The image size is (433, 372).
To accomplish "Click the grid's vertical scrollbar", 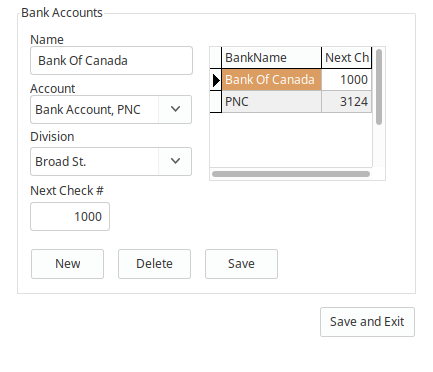I will click(379, 87).
